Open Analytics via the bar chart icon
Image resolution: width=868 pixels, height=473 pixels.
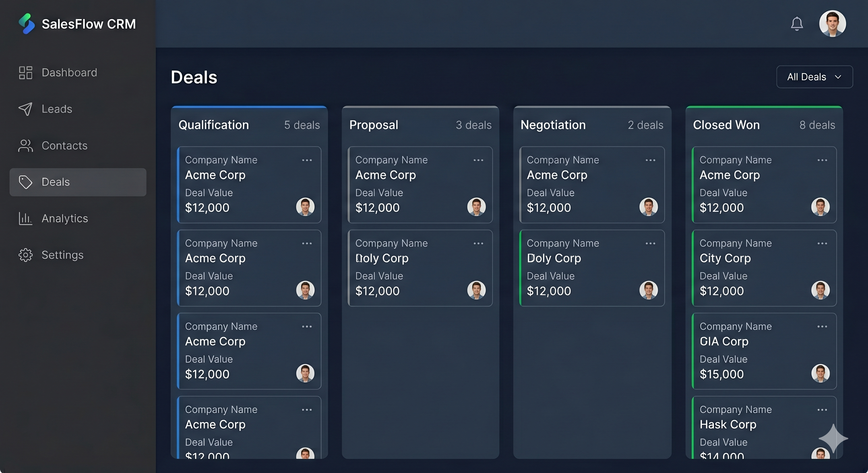pos(25,219)
